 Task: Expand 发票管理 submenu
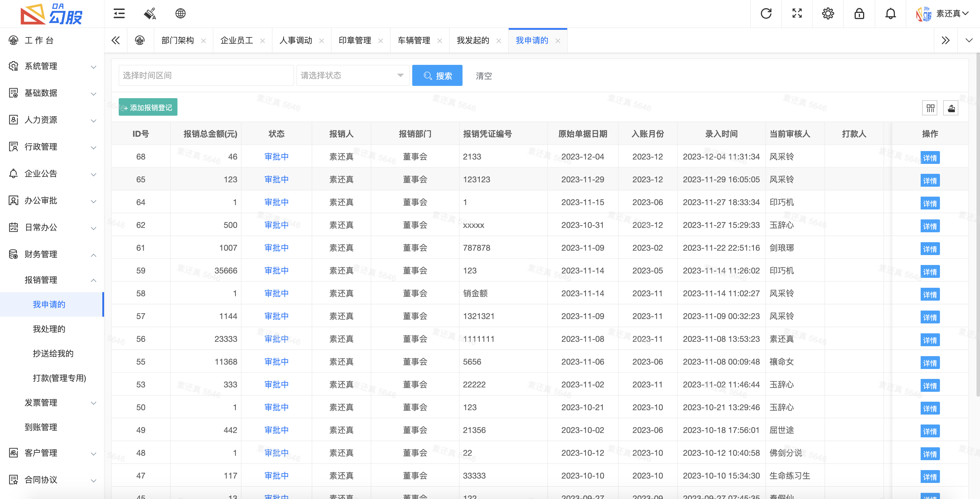pos(52,403)
